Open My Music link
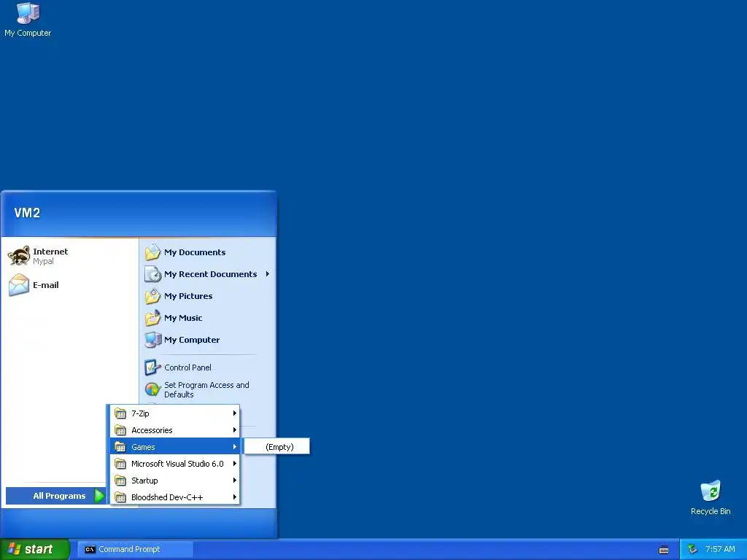Image resolution: width=747 pixels, height=560 pixels. point(207,318)
